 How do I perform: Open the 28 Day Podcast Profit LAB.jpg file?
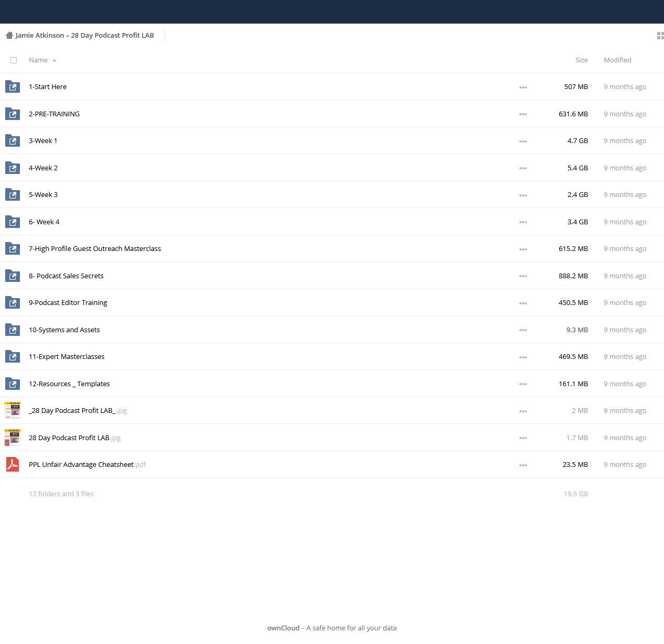click(x=75, y=438)
